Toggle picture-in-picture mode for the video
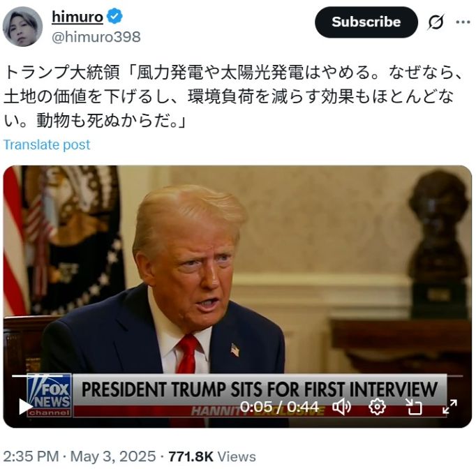This screenshot has height=469, width=476. (x=414, y=407)
